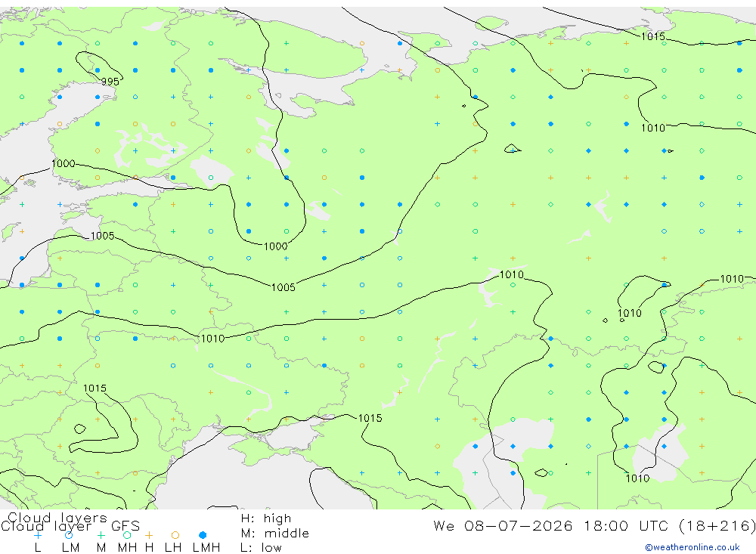The image size is (756, 554).
Task: Click the green plus legend symbol above M
Action: point(101,535)
